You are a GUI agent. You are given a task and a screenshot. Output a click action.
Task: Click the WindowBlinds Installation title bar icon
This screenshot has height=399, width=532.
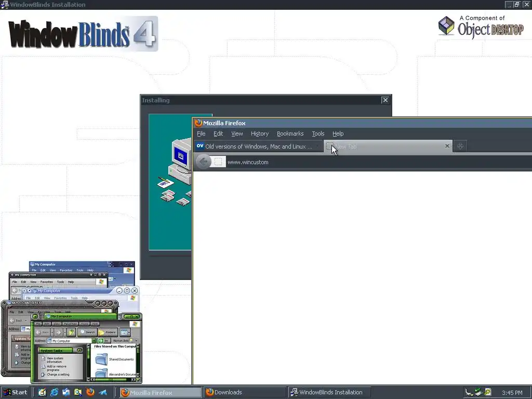[x=5, y=5]
